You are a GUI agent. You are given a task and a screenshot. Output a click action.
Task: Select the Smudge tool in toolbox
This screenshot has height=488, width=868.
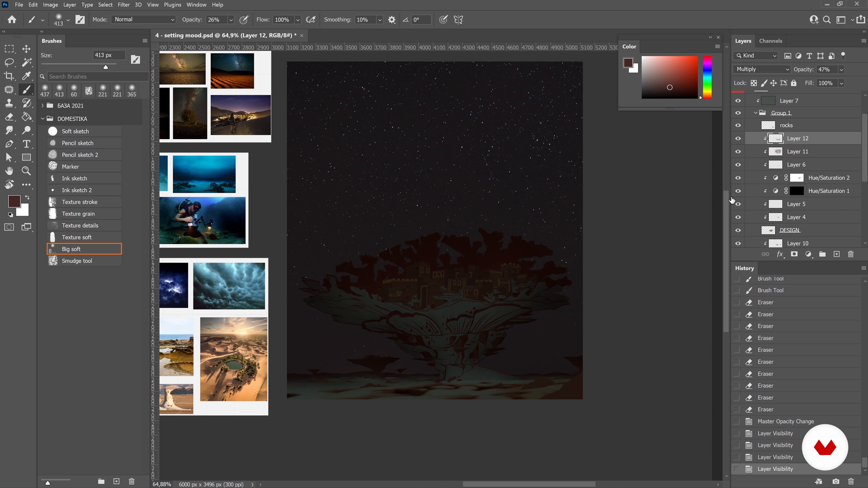coord(9,130)
